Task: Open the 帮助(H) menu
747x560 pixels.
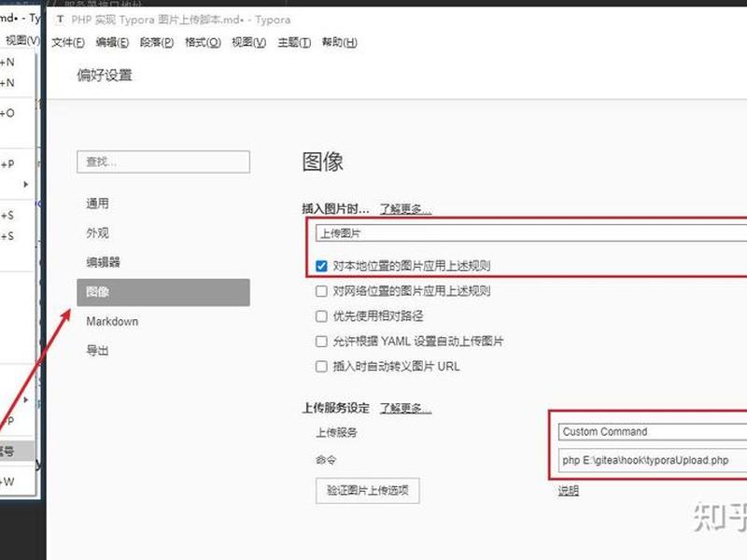Action: point(339,42)
